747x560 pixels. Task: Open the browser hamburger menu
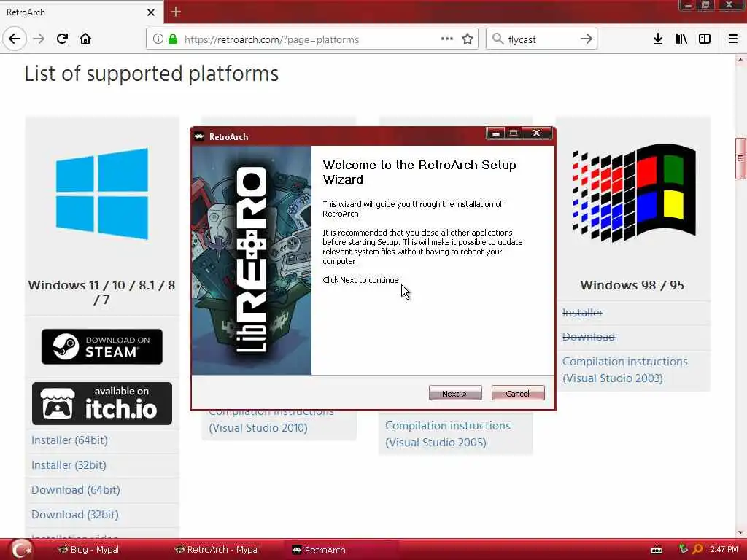tap(733, 39)
